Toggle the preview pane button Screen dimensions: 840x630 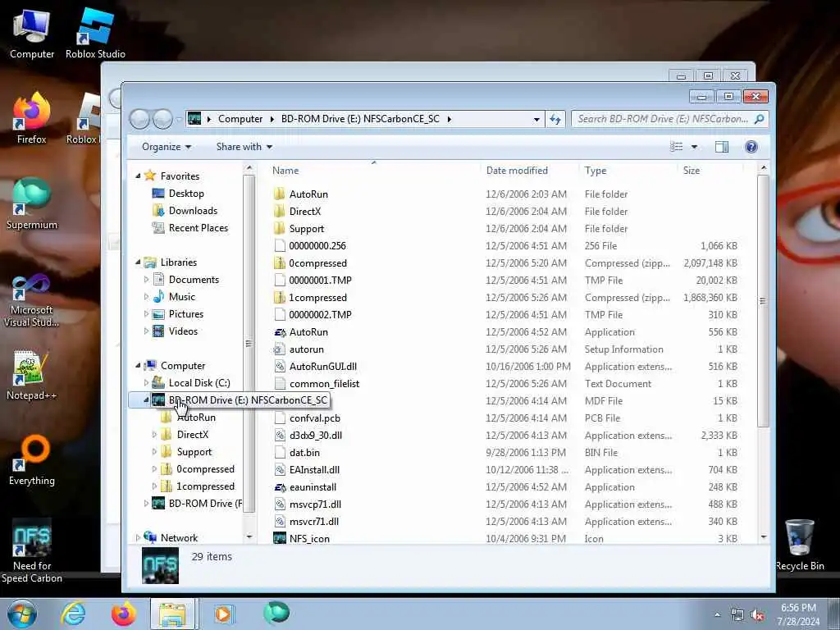pos(722,147)
